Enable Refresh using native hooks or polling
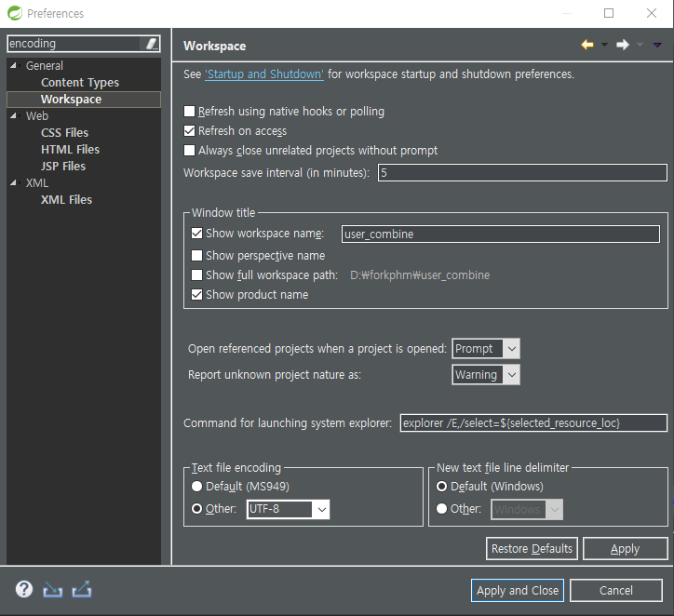This screenshot has width=674, height=616. click(189, 112)
